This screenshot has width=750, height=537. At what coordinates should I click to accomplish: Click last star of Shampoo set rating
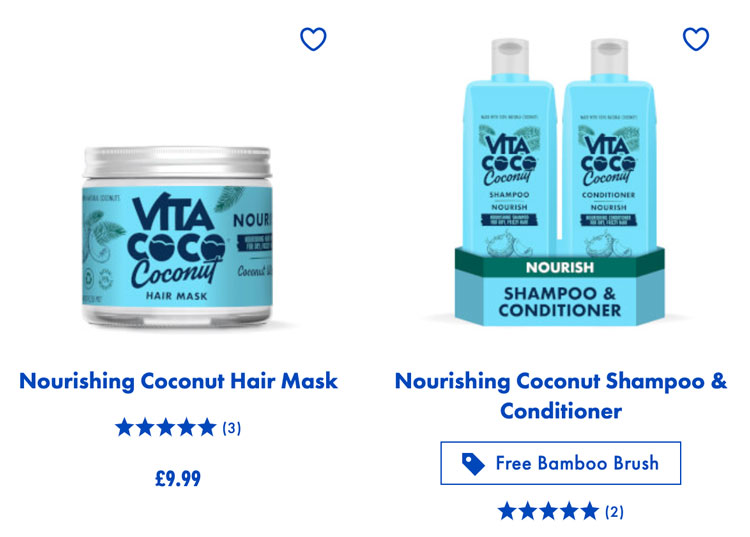pos(590,511)
